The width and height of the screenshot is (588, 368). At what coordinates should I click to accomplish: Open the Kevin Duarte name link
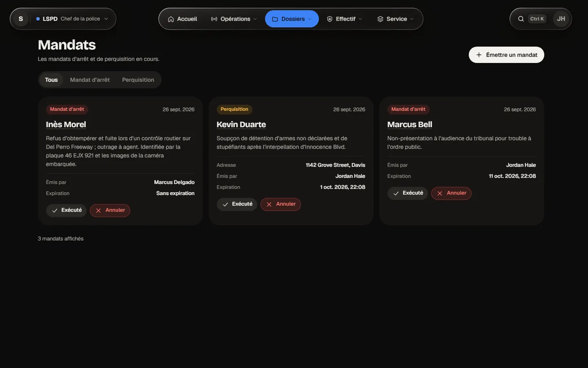(241, 124)
